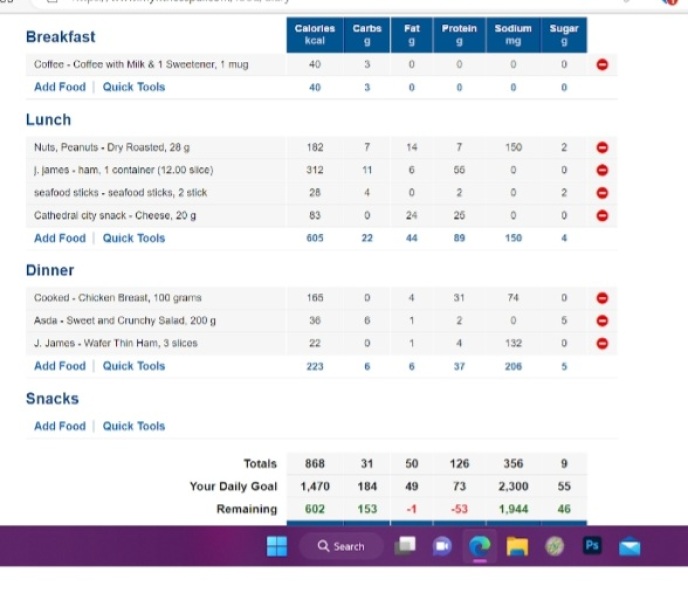Click the Dinner calories subtotal 223
The width and height of the screenshot is (688, 600).
(315, 366)
